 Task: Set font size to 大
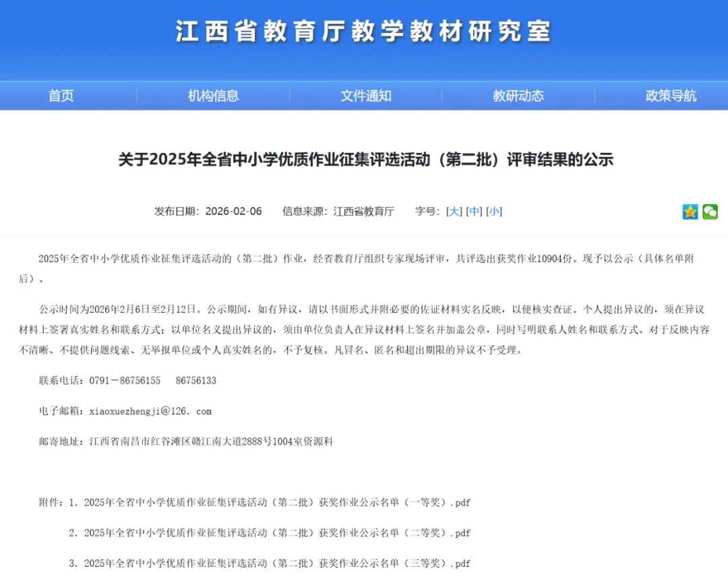(454, 211)
